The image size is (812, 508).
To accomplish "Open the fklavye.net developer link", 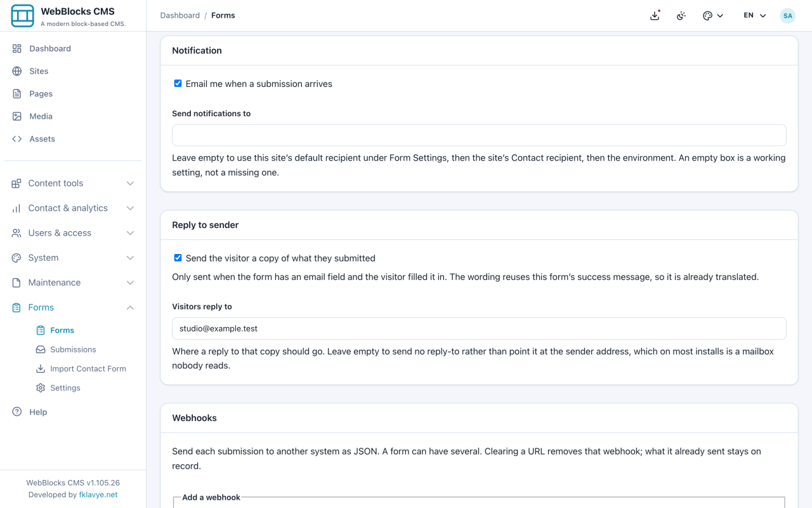I will [98, 495].
